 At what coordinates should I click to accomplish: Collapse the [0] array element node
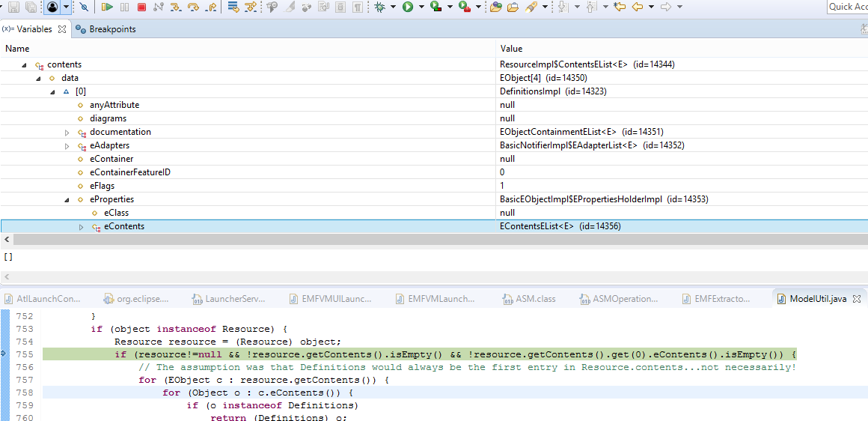coord(52,92)
